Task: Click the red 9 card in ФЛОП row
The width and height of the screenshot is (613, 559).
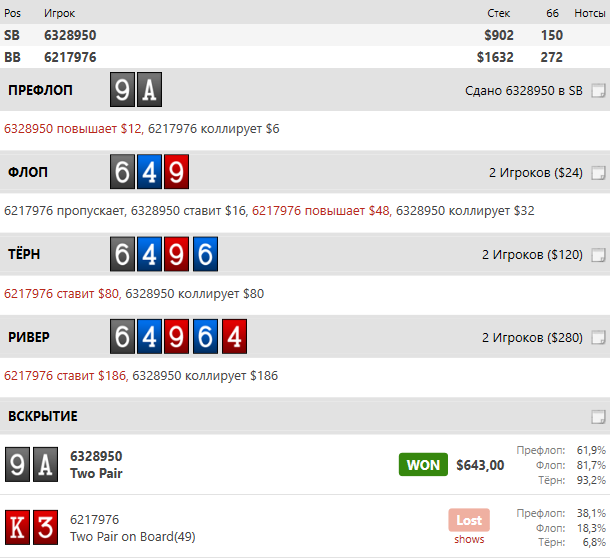Action: pos(176,172)
